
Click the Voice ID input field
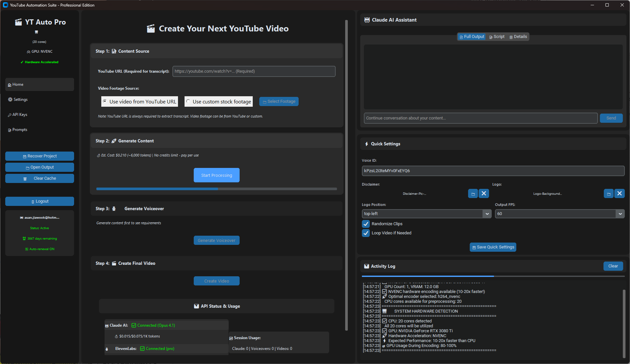pos(493,171)
